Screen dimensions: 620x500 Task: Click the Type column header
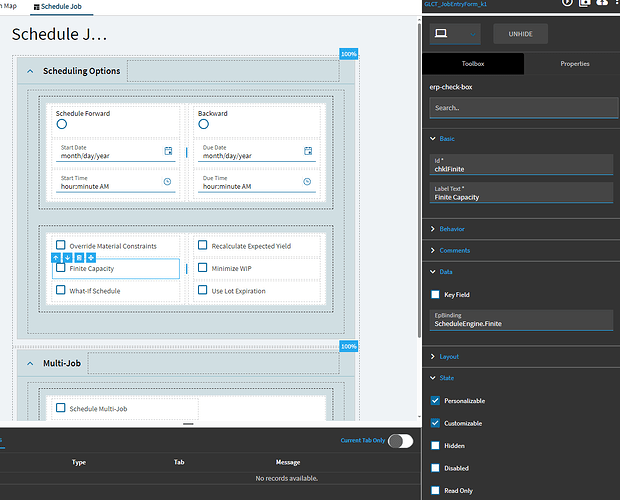[79, 462]
